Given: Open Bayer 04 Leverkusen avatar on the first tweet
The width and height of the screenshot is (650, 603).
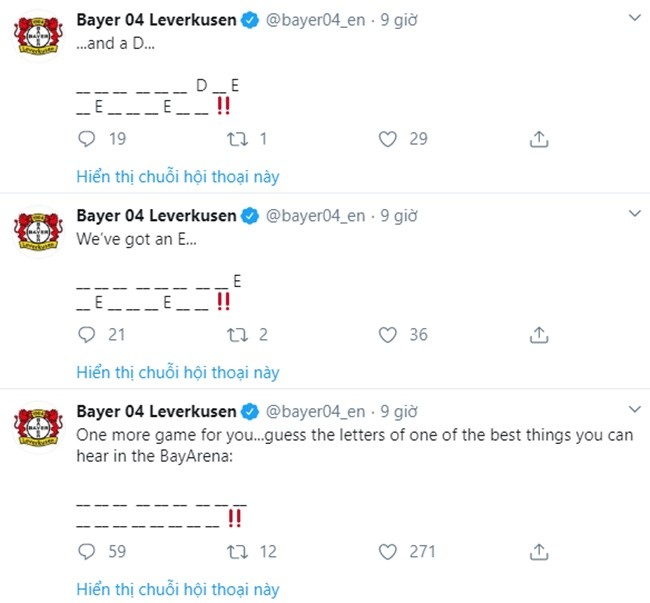Looking at the screenshot, I should [x=39, y=37].
